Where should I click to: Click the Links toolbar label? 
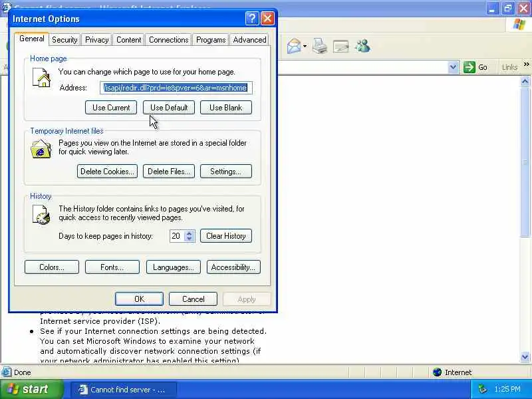(509, 67)
